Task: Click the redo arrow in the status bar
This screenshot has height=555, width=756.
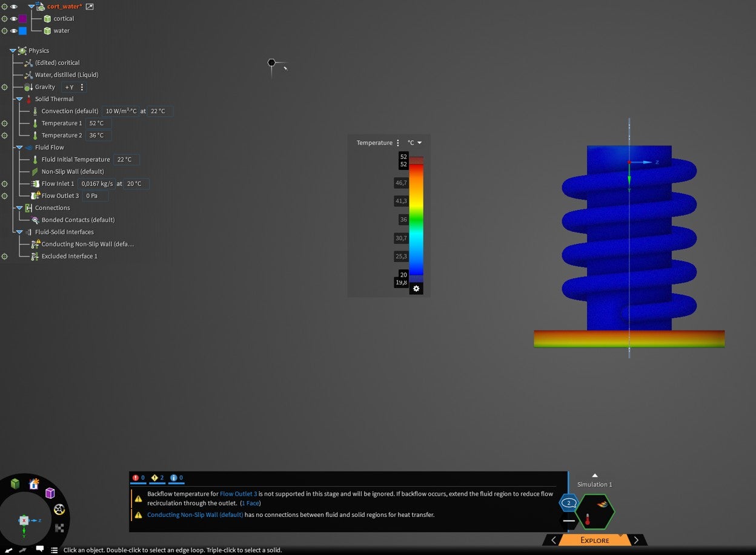Action: [x=22, y=550]
